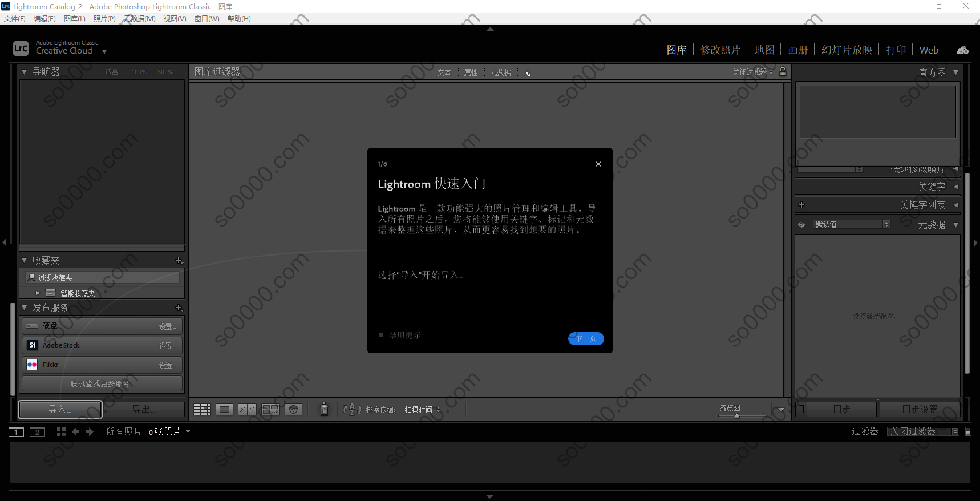The image size is (980, 501).
Task: Collapse the 导航器 panel
Action: [24, 72]
